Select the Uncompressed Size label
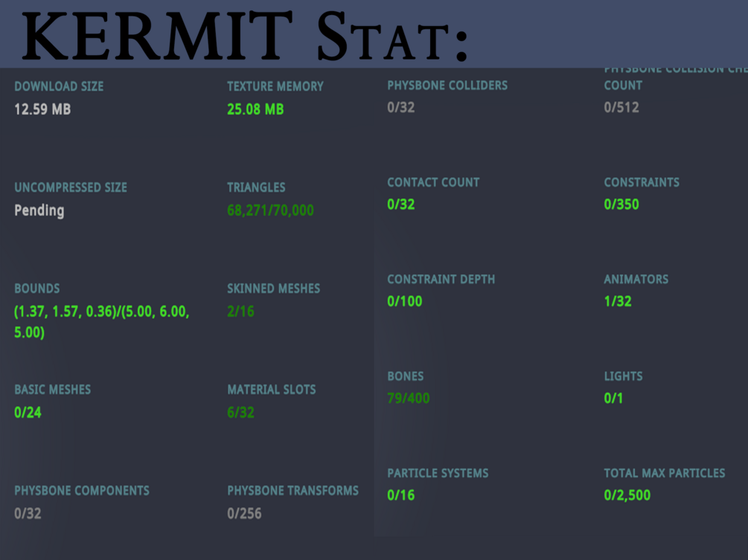Image resolution: width=748 pixels, height=560 pixels. tap(71, 187)
